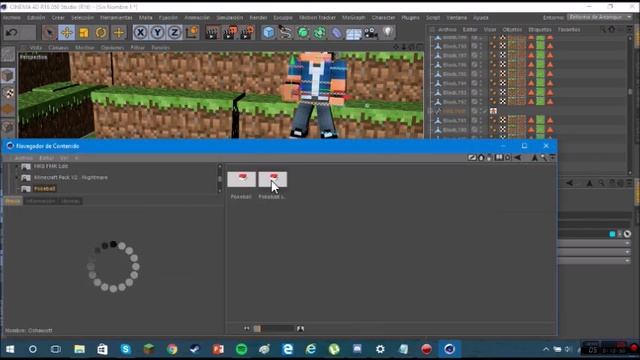
Task: Select the Live Selection arrow tool
Action: [x=49, y=33]
